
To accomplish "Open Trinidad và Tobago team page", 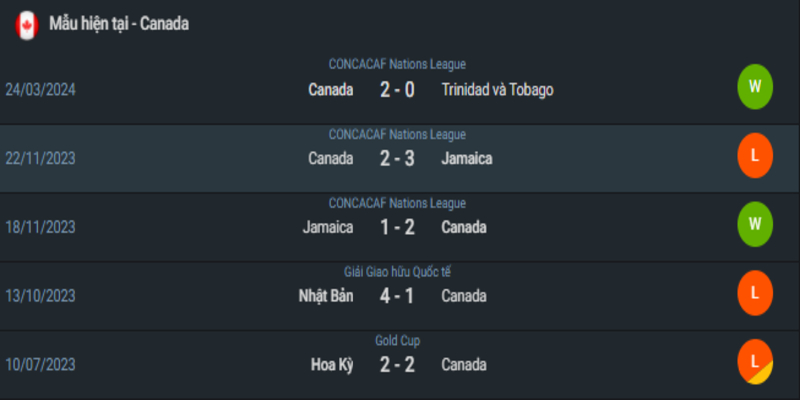I will 497,90.
